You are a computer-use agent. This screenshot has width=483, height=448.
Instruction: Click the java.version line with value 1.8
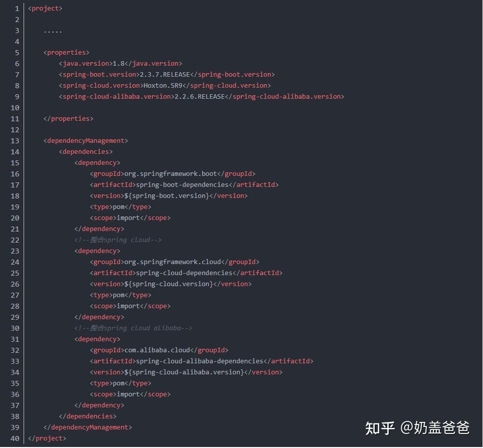(120, 64)
